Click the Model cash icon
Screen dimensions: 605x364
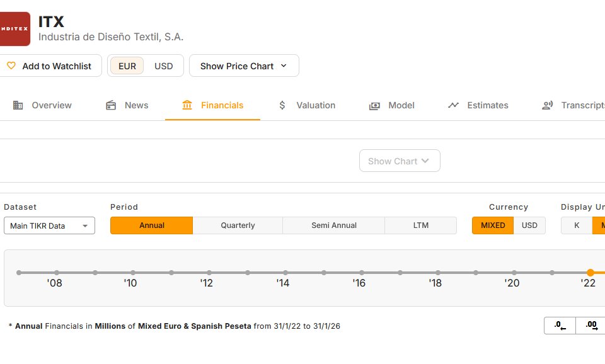point(374,106)
